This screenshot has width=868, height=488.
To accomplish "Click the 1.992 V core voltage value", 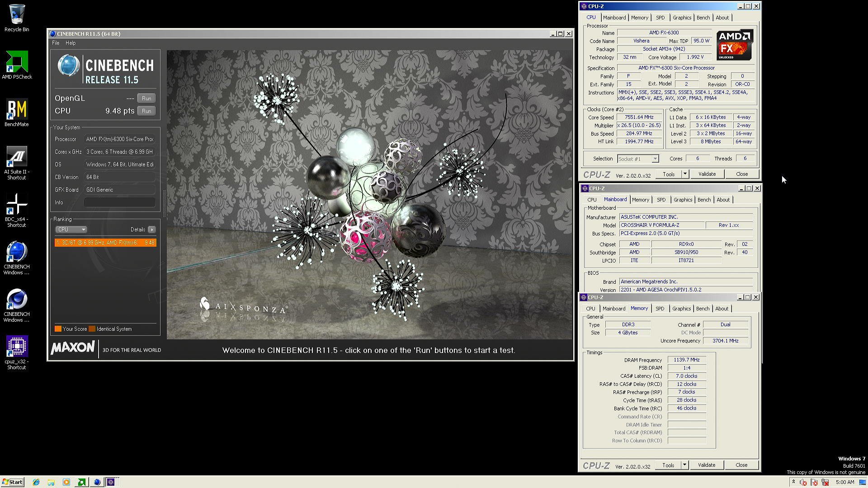I will 695,57.
